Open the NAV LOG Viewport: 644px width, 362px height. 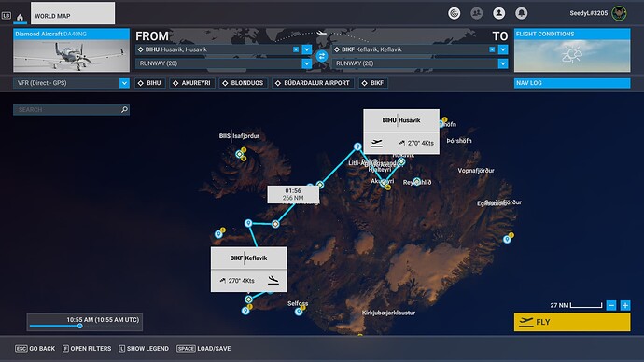tap(572, 83)
